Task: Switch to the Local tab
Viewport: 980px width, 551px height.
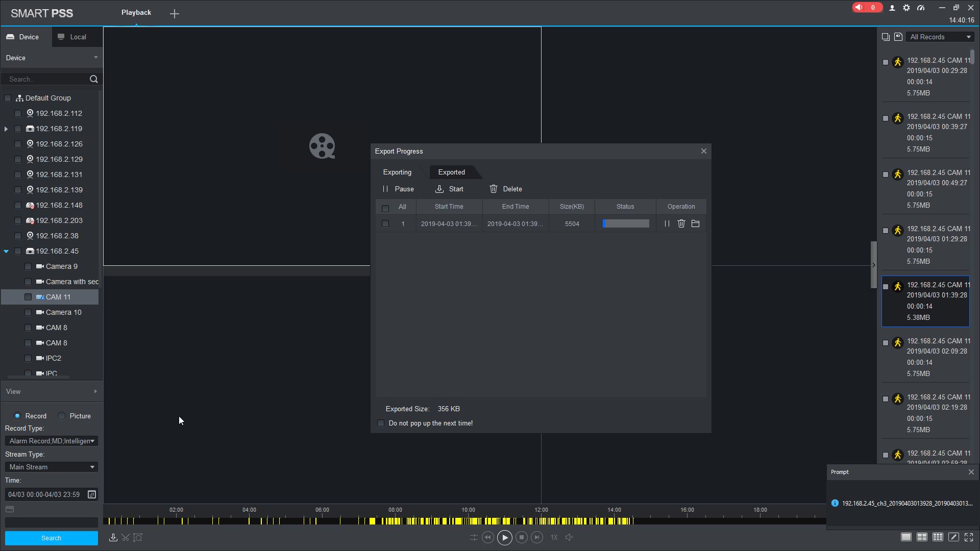Action: (x=72, y=37)
